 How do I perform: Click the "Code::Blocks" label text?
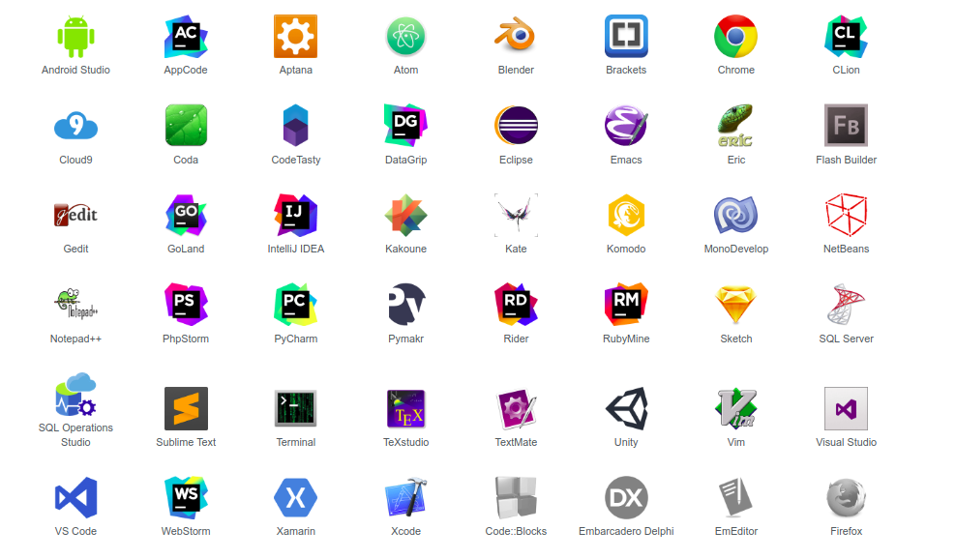click(x=516, y=531)
